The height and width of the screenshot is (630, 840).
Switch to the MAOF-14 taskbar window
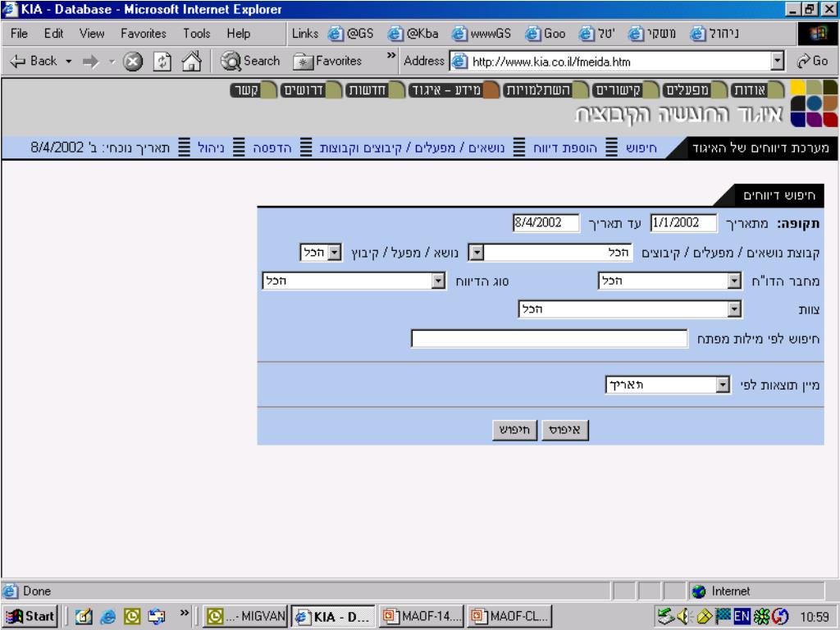[x=422, y=617]
